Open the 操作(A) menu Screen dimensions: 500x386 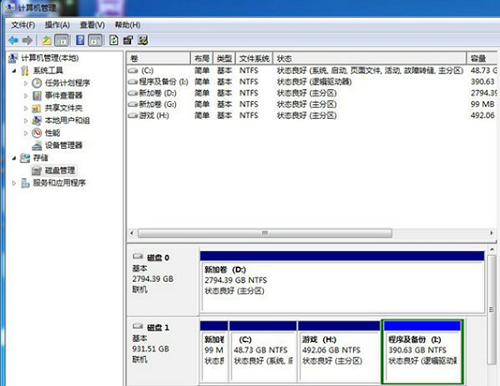57,25
